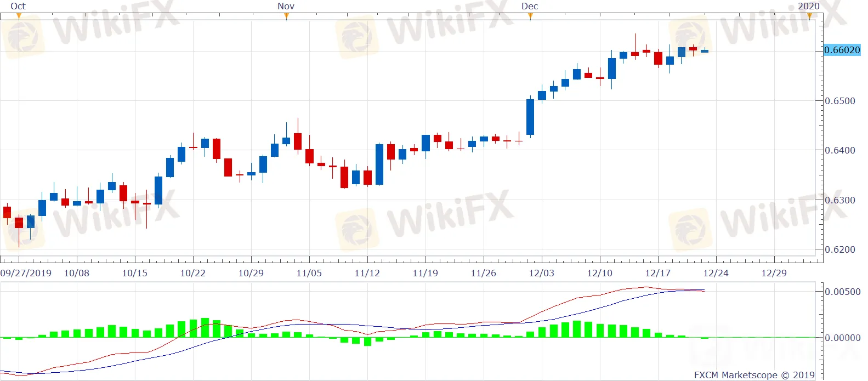Select the orange Dec month marker triangle
Viewport: 868px width, 381px height.
click(530, 16)
